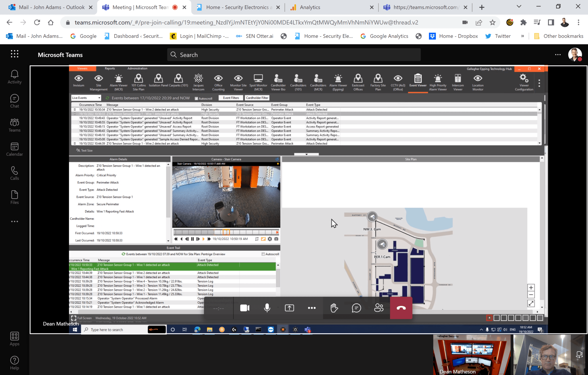
Task: Click the Event Filters button
Action: (231, 98)
